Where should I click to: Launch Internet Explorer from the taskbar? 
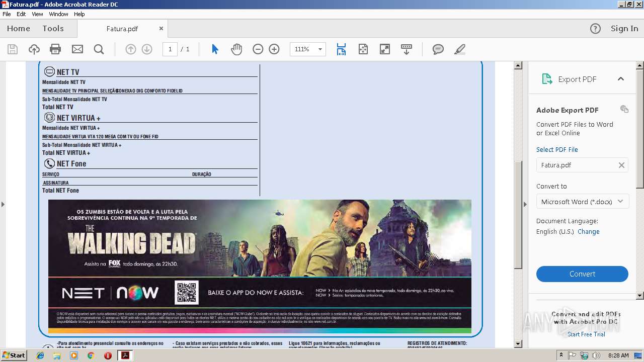point(40,355)
